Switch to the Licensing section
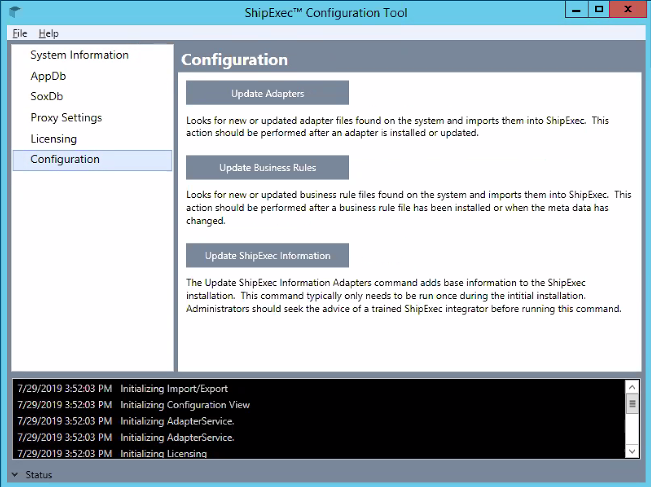Screen dimensions: 651x487 point(53,139)
